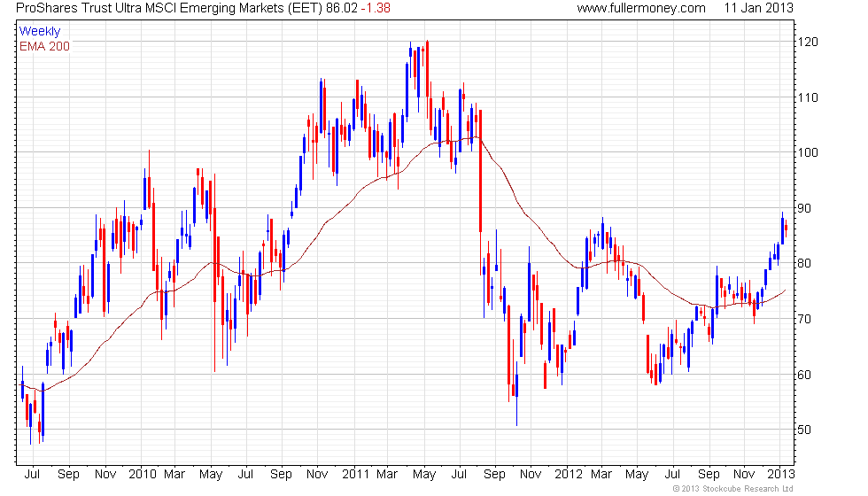Click the 50 price axis label

pyautogui.click(x=804, y=430)
